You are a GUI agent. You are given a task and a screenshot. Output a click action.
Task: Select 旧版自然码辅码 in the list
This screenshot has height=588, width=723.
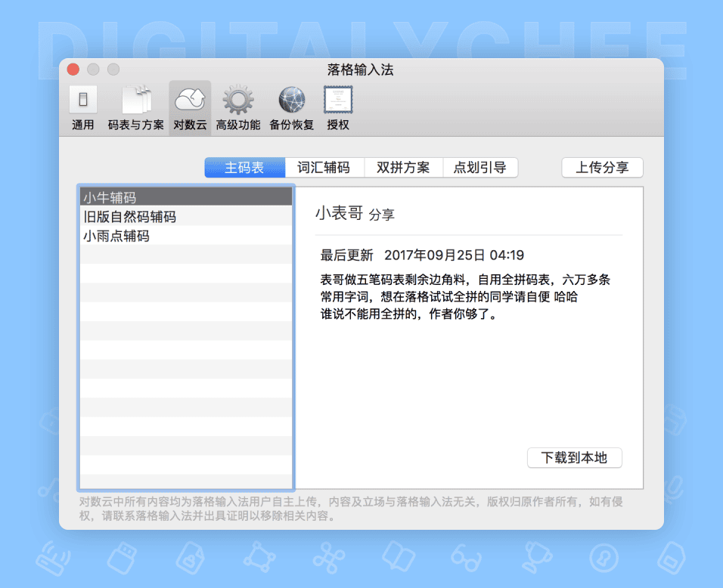tap(186, 217)
